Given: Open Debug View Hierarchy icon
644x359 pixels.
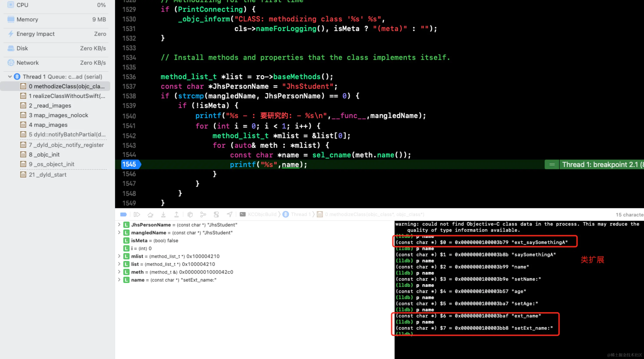Looking at the screenshot, I should coord(190,214).
